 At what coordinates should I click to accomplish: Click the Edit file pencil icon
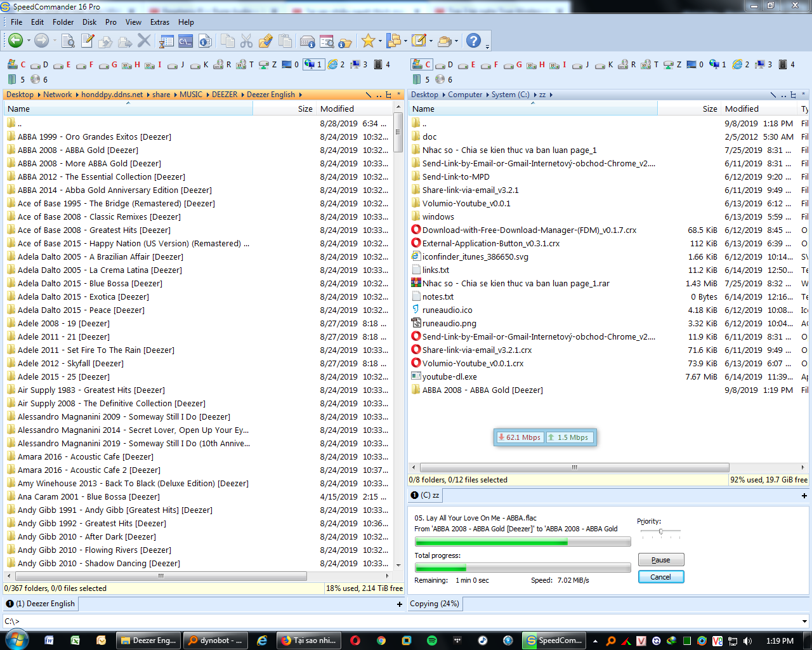click(x=88, y=41)
